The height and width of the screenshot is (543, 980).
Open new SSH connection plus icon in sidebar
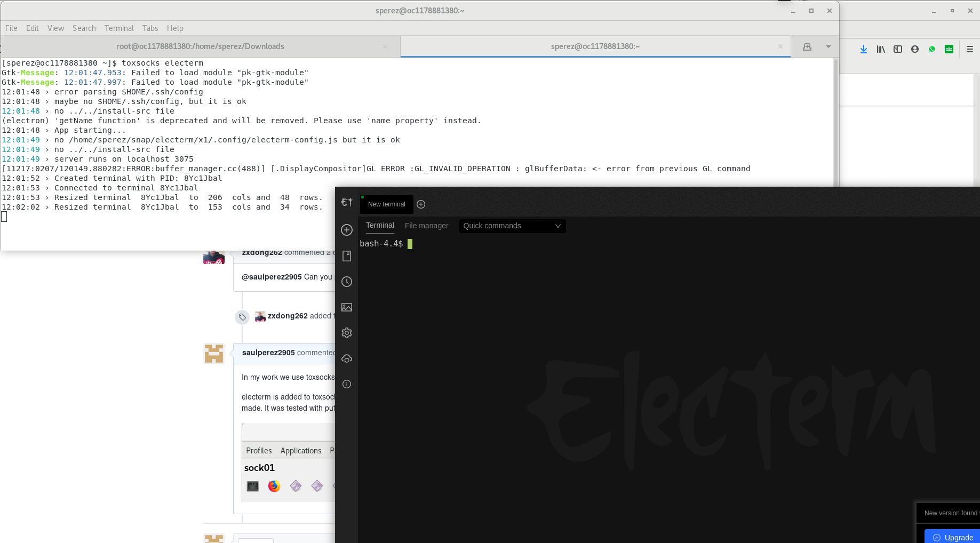pyautogui.click(x=347, y=230)
